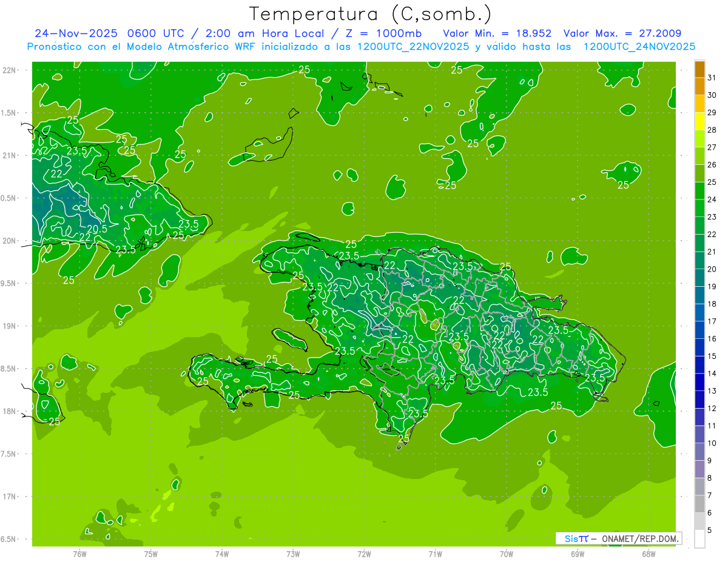The height and width of the screenshot is (562, 728).
Task: Click legend teal swatch between 19 and 20
Action: [x=699, y=278]
